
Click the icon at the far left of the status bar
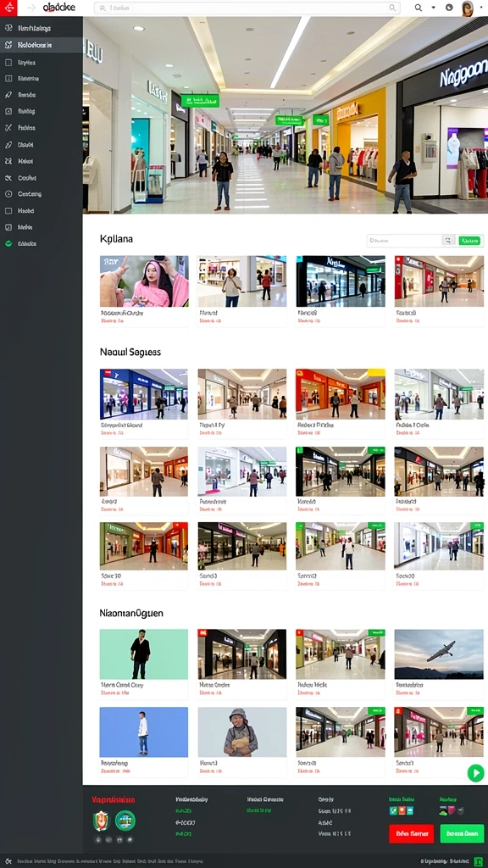(8, 861)
